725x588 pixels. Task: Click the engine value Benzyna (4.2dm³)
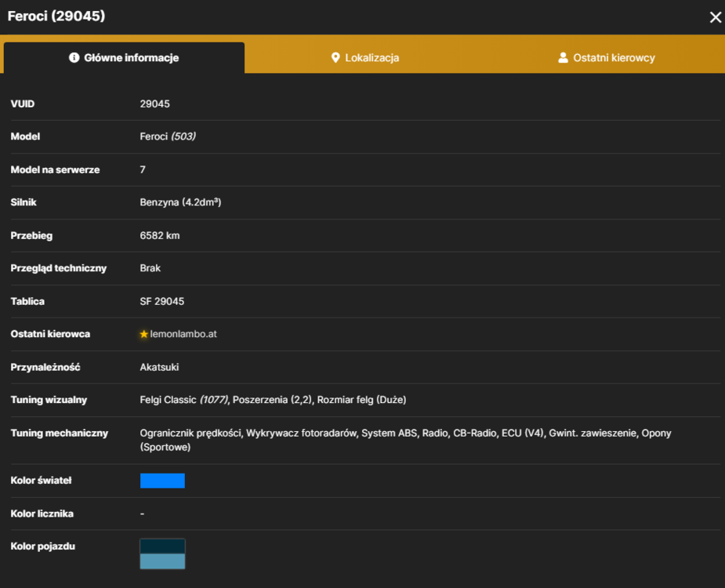[x=180, y=202]
